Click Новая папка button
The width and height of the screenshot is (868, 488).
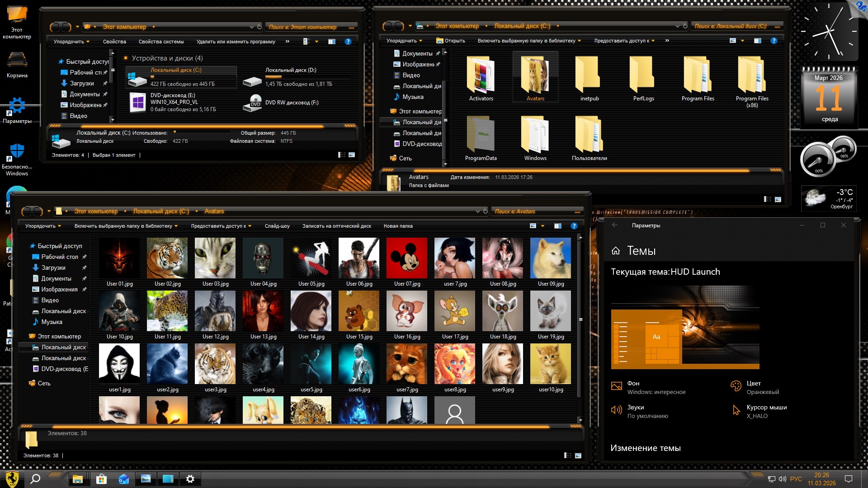(398, 226)
